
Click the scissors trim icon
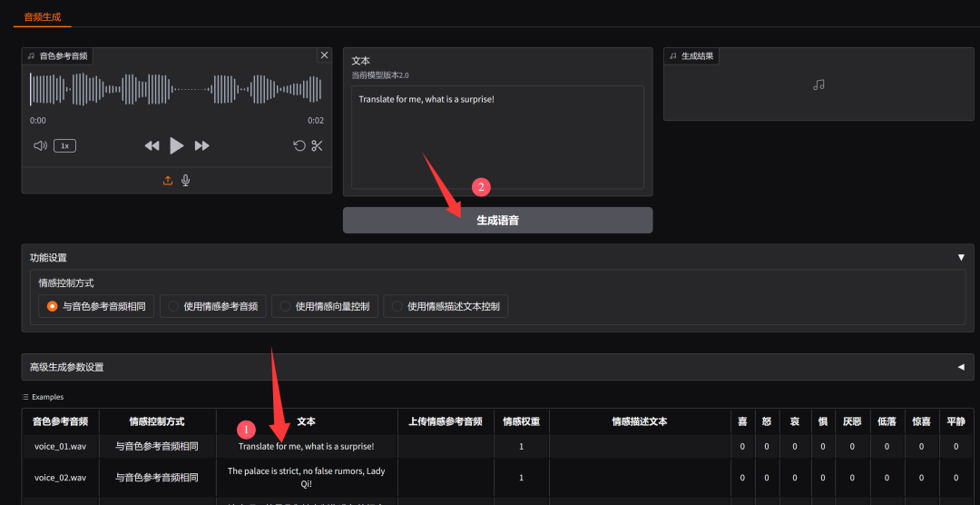tap(317, 145)
